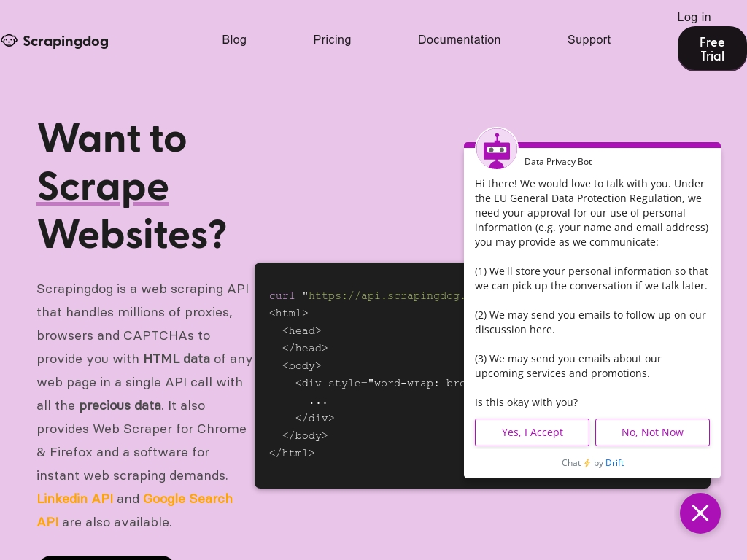
Task: Click the 'Websites?' headline word
Action: 132,234
